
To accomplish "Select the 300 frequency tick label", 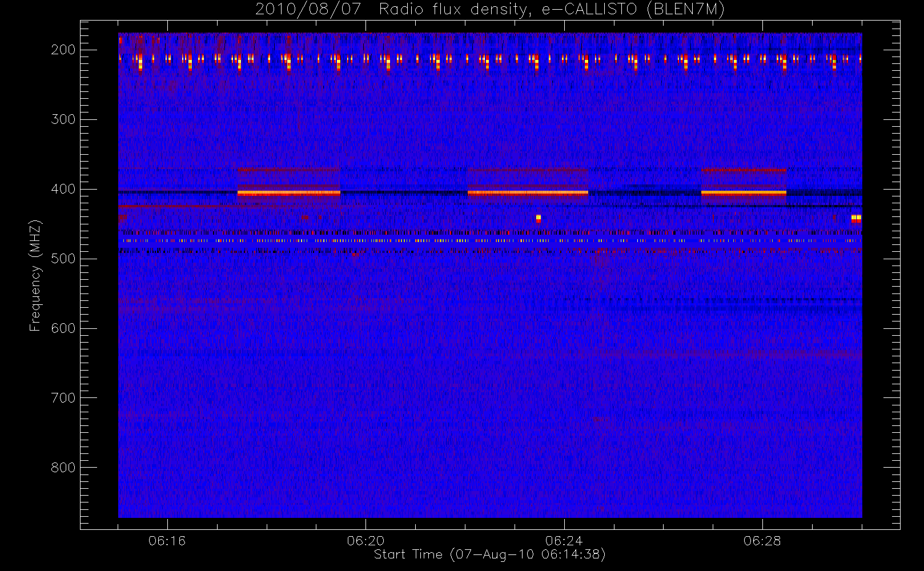I will (63, 119).
